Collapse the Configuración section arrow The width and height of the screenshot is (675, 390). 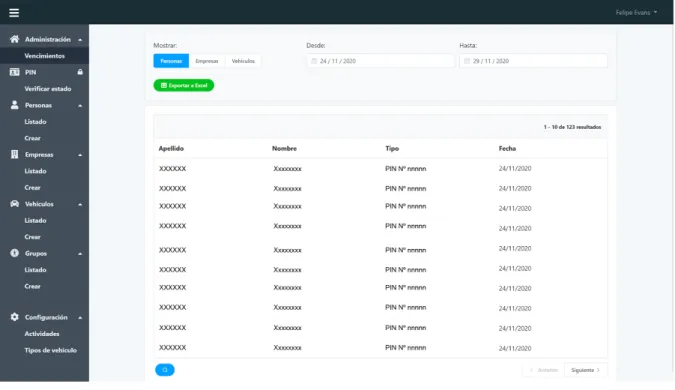pyautogui.click(x=80, y=318)
